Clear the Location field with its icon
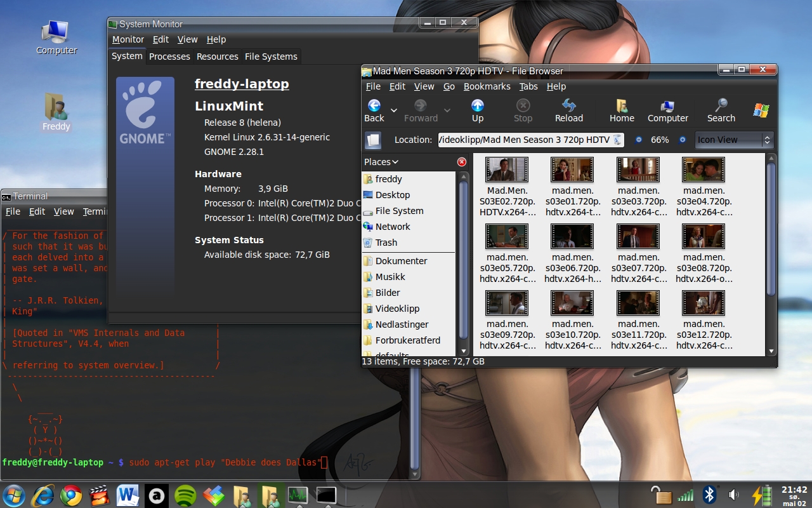Screen dimensions: 812x508 point(617,140)
